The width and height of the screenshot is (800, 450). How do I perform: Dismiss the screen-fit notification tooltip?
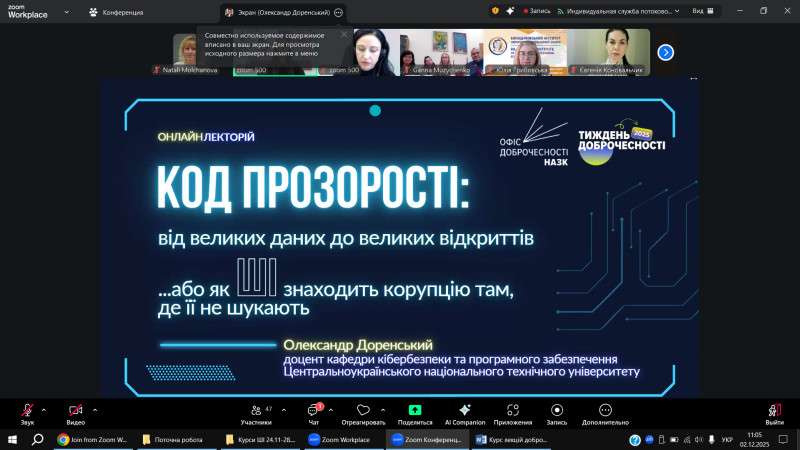click(344, 34)
